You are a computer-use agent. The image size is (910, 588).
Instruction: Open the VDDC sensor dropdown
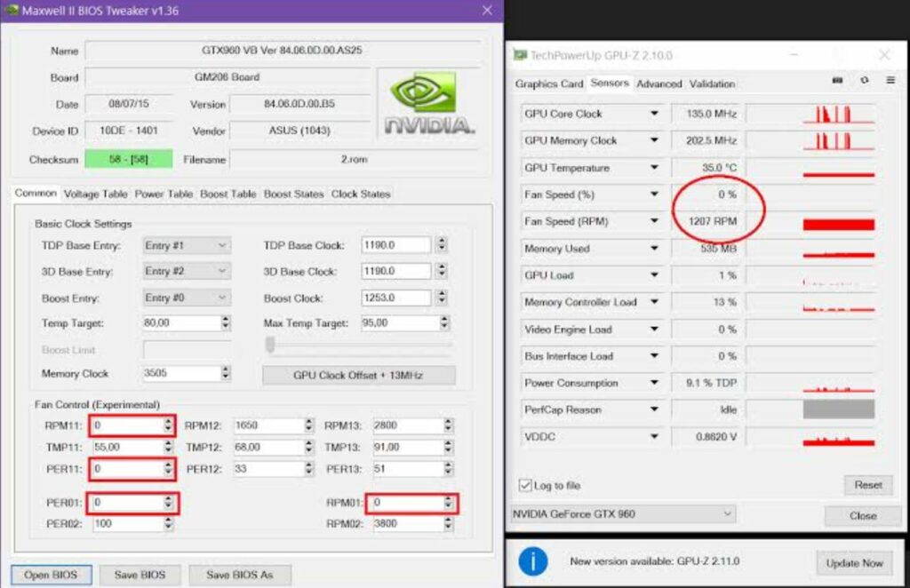point(654,437)
